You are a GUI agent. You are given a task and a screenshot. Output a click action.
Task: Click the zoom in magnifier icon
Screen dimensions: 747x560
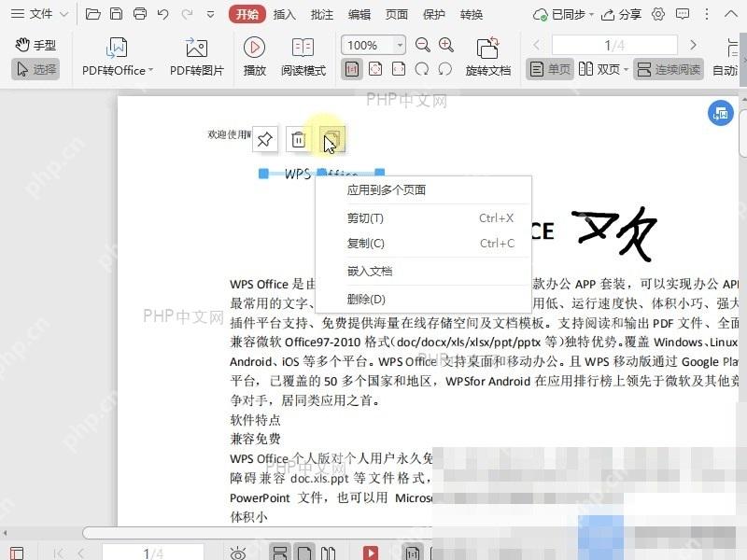(x=446, y=45)
